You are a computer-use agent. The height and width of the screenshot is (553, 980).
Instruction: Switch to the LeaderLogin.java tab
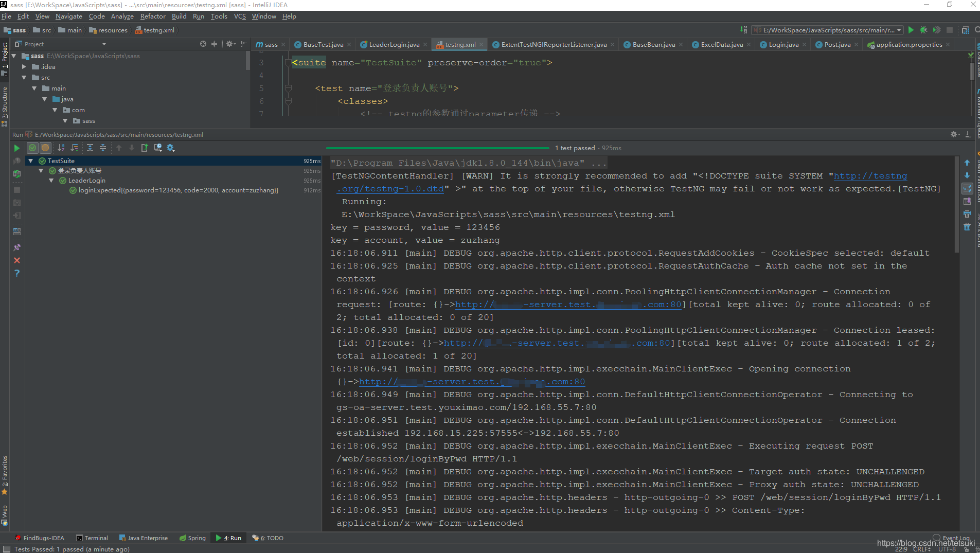394,45
